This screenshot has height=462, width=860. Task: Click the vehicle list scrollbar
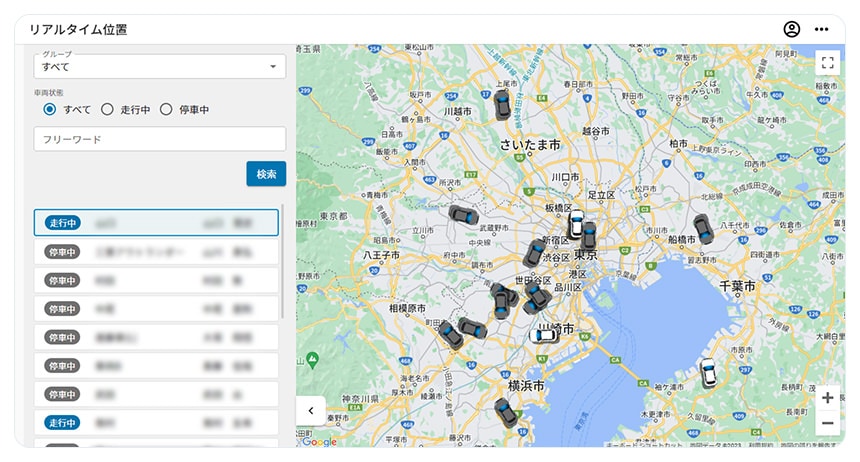pos(283,261)
